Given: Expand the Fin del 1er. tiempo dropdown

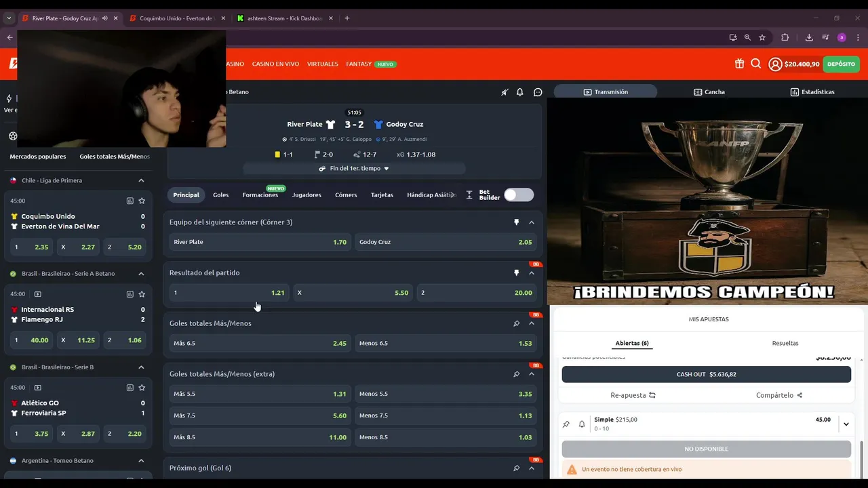Looking at the screenshot, I should pyautogui.click(x=354, y=168).
